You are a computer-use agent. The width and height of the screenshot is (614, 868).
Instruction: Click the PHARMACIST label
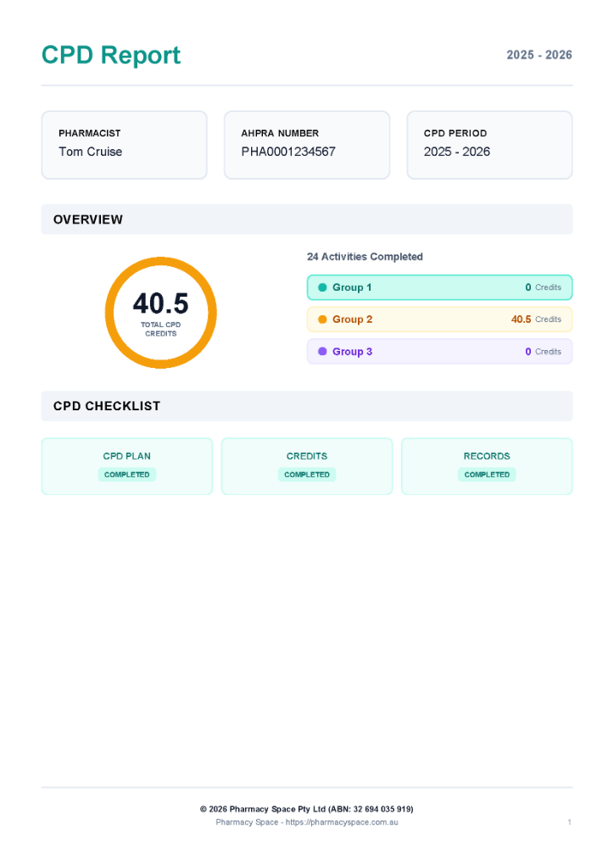tap(90, 133)
